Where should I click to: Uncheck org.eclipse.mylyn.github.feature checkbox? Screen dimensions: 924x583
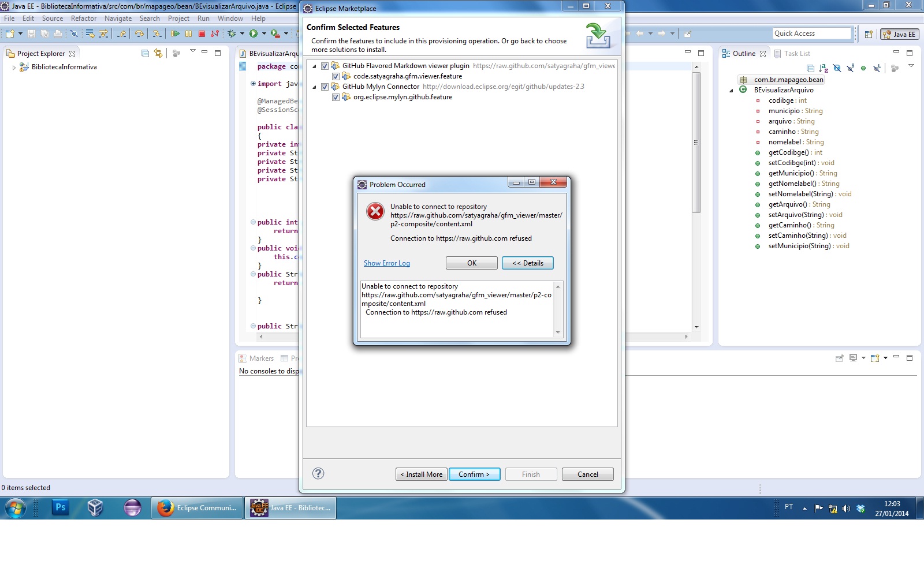(x=336, y=97)
